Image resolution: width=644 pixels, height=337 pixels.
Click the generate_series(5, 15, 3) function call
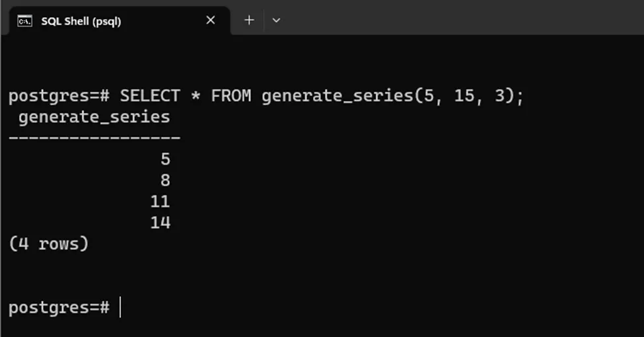[x=392, y=96]
